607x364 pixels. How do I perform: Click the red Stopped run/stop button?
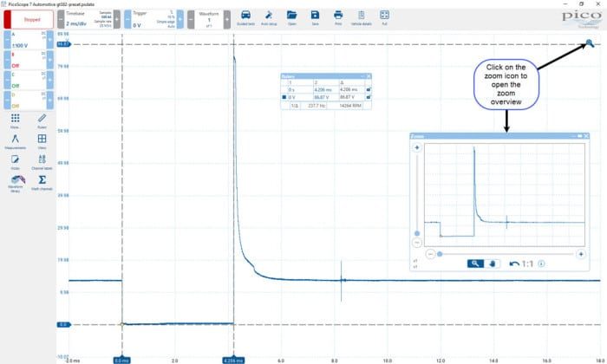tap(29, 19)
